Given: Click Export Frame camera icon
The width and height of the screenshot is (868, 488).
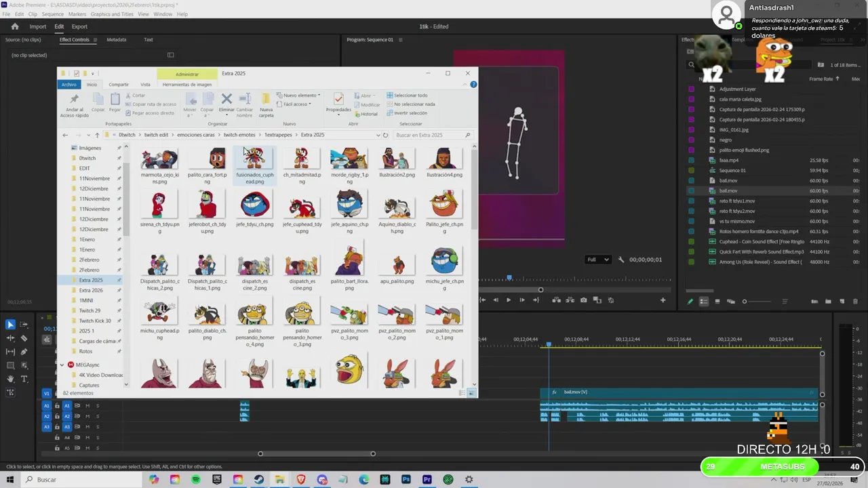Looking at the screenshot, I should [583, 300].
